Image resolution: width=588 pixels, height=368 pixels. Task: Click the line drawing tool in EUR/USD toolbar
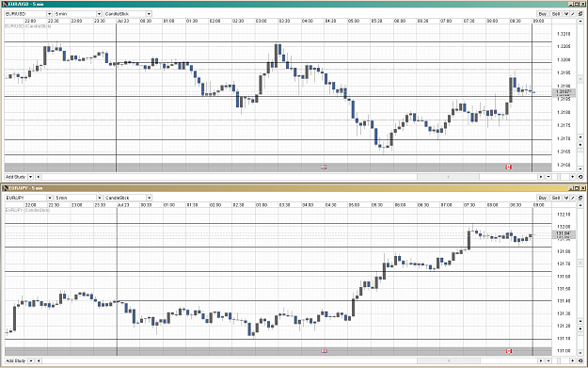[x=573, y=14]
